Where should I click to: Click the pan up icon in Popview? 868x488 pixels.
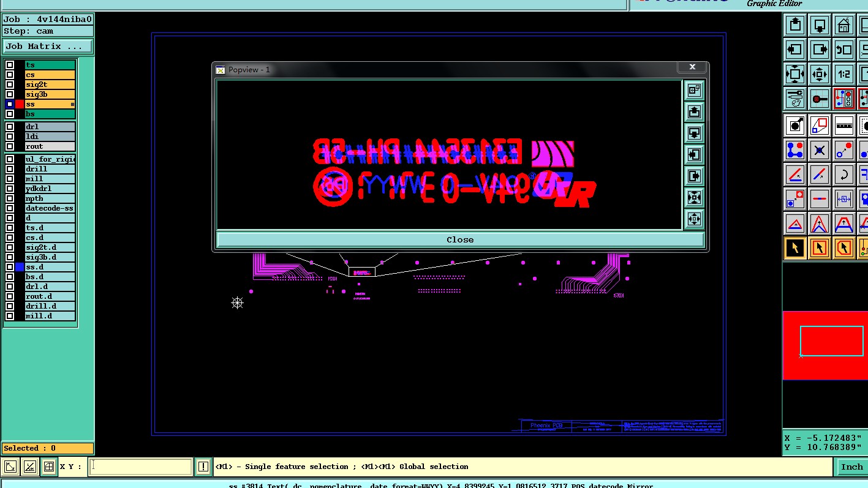point(694,111)
